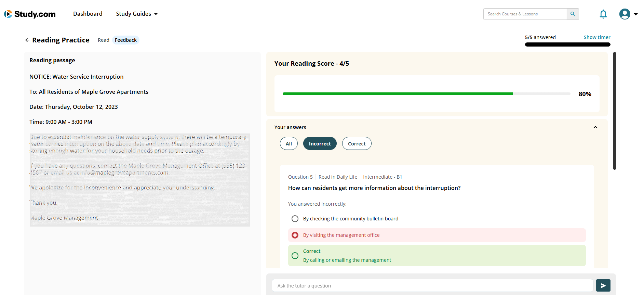
Task: Click the Show timer link
Action: pos(597,37)
